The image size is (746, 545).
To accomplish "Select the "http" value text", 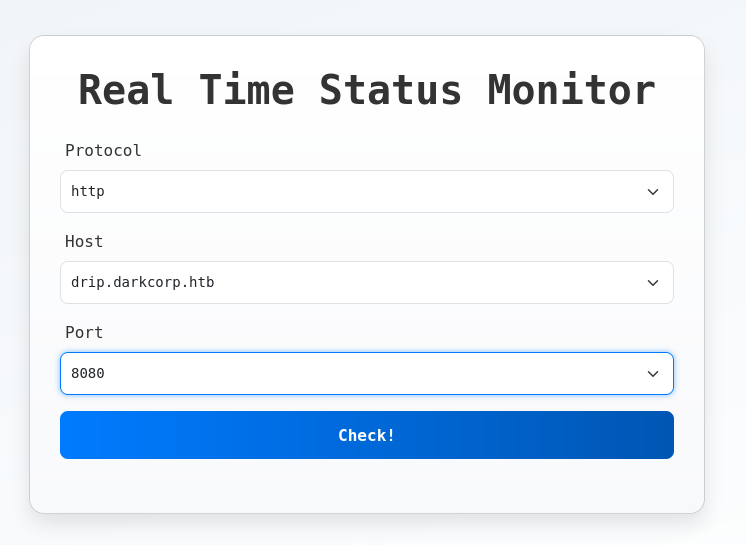I will click(88, 191).
